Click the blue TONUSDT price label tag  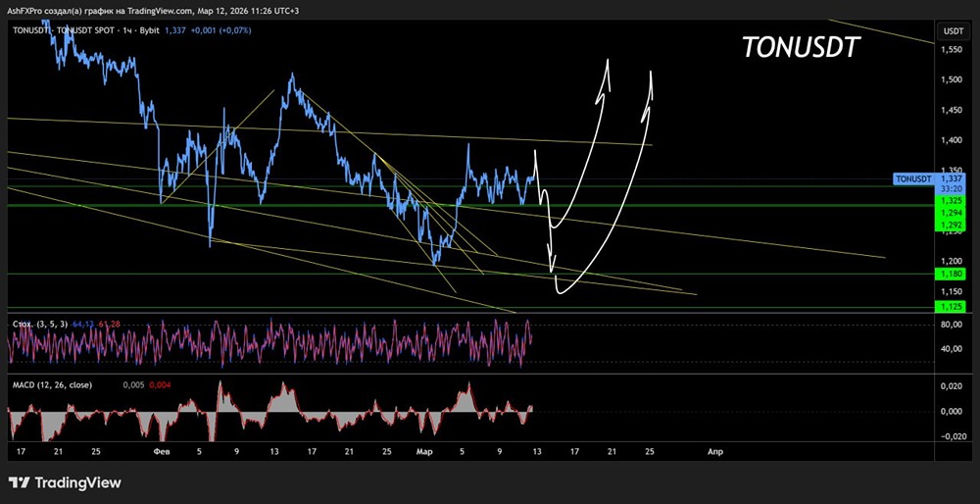click(x=914, y=179)
